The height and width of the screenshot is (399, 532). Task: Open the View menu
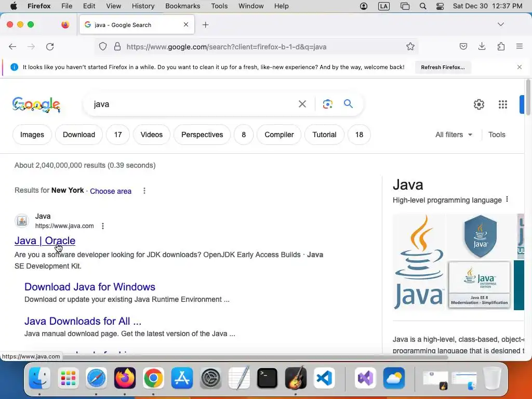[113, 6]
